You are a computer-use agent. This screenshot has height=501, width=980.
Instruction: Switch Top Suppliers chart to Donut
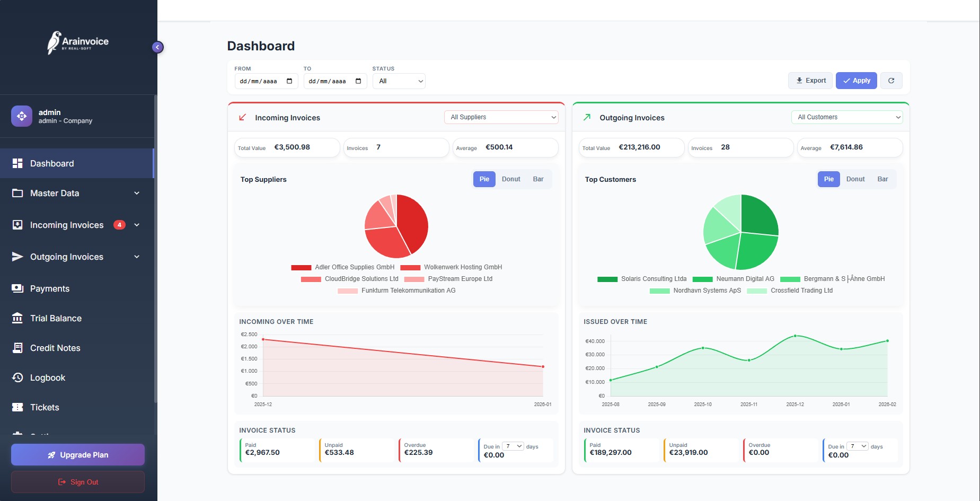click(x=510, y=179)
